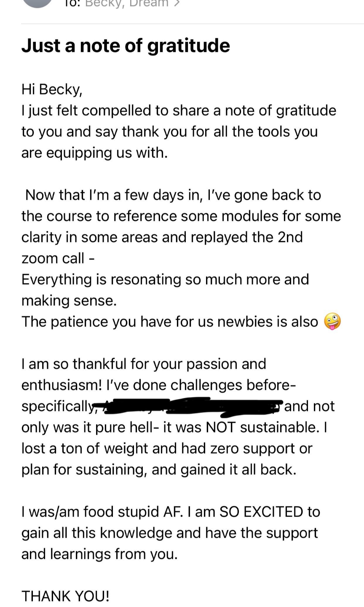Tap the sender avatar circle at top
Image resolution: width=364 pixels, height=607 pixels.
(x=37, y=3)
